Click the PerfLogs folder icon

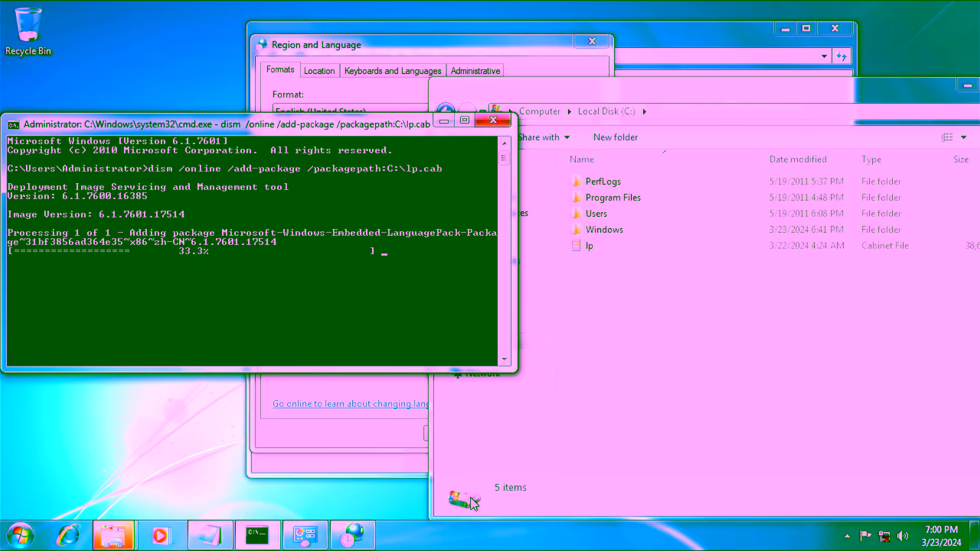576,181
